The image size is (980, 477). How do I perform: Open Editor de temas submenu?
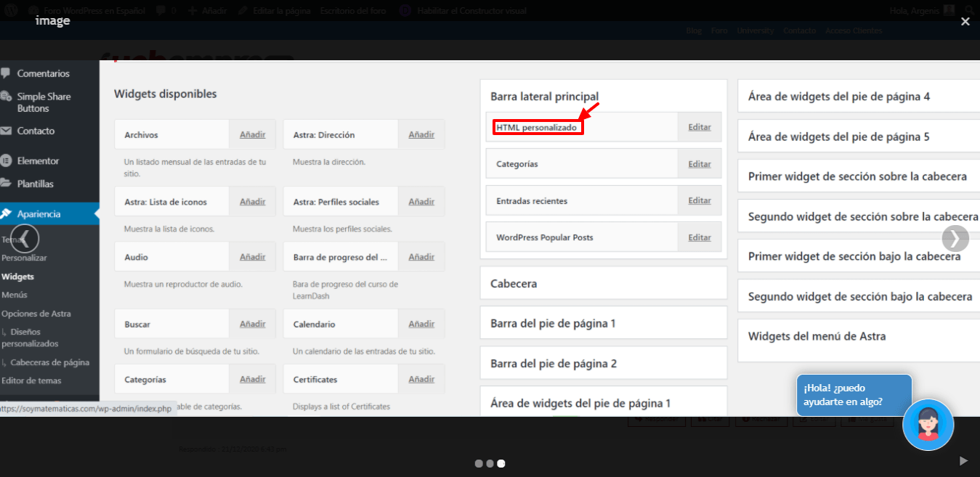coord(31,380)
